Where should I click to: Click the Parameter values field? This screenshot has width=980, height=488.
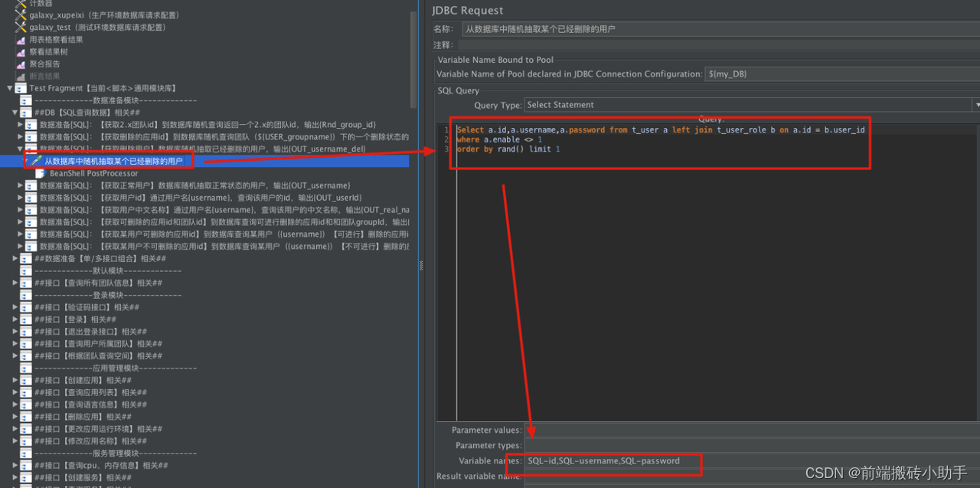(x=751, y=430)
